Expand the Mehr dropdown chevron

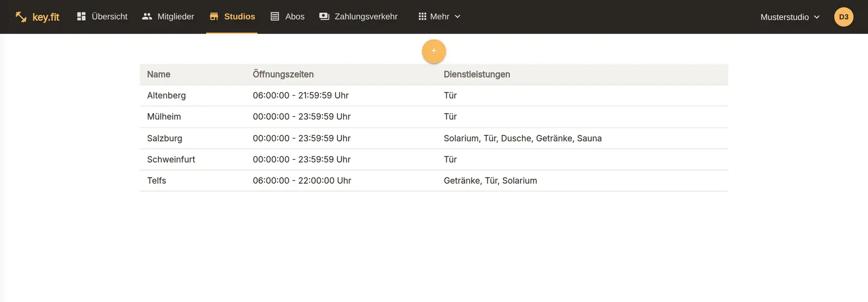point(457,17)
